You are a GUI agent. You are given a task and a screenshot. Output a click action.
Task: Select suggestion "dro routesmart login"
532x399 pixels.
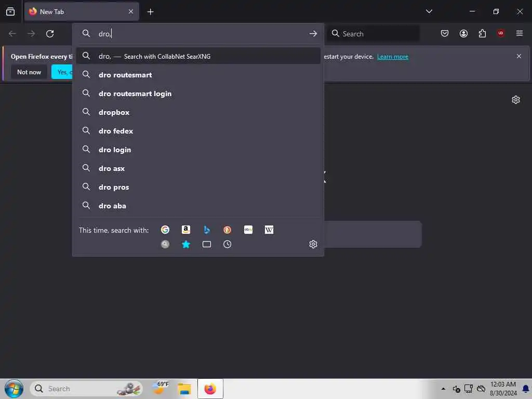click(x=198, y=94)
